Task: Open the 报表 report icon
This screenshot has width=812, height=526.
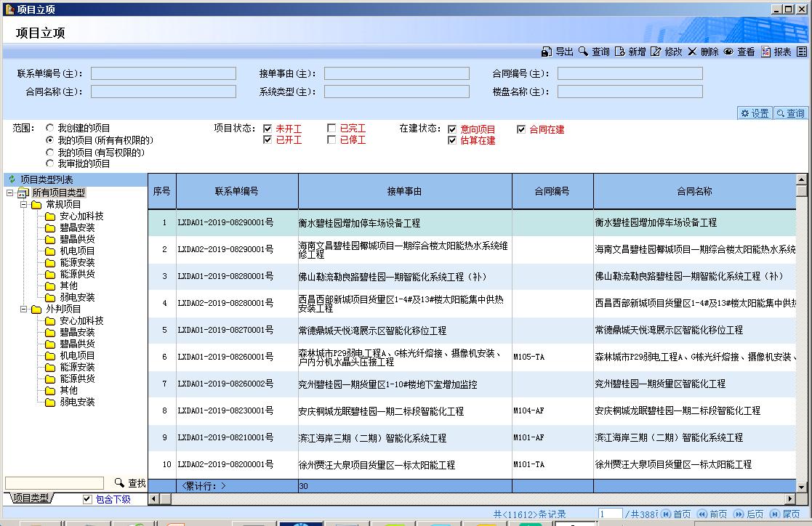Action: [x=765, y=52]
